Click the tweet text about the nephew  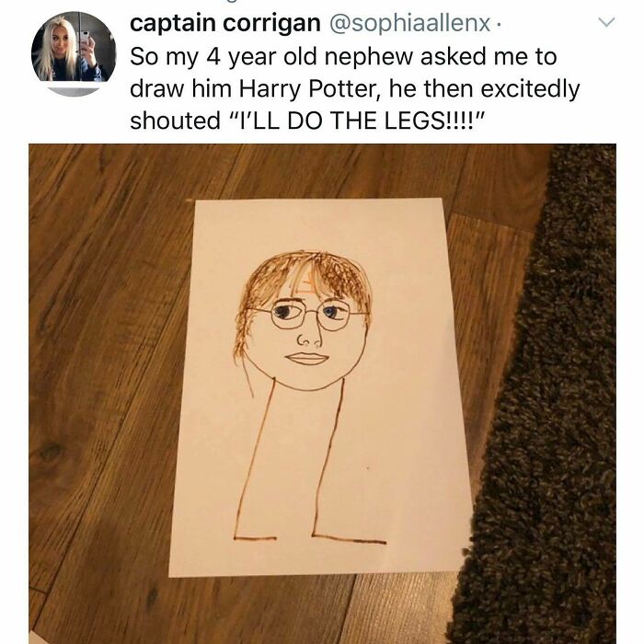pyautogui.click(x=354, y=88)
